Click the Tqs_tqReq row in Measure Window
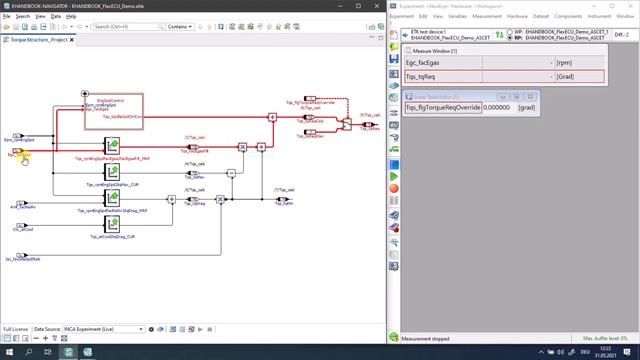Image resolution: width=640 pixels, height=360 pixels. click(504, 77)
